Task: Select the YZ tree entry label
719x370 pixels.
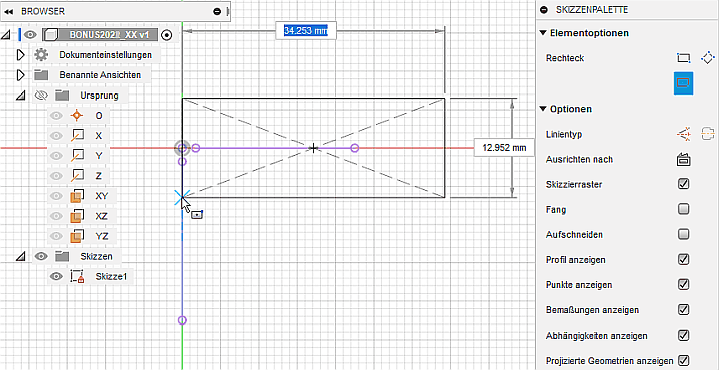Action: pyautogui.click(x=102, y=236)
